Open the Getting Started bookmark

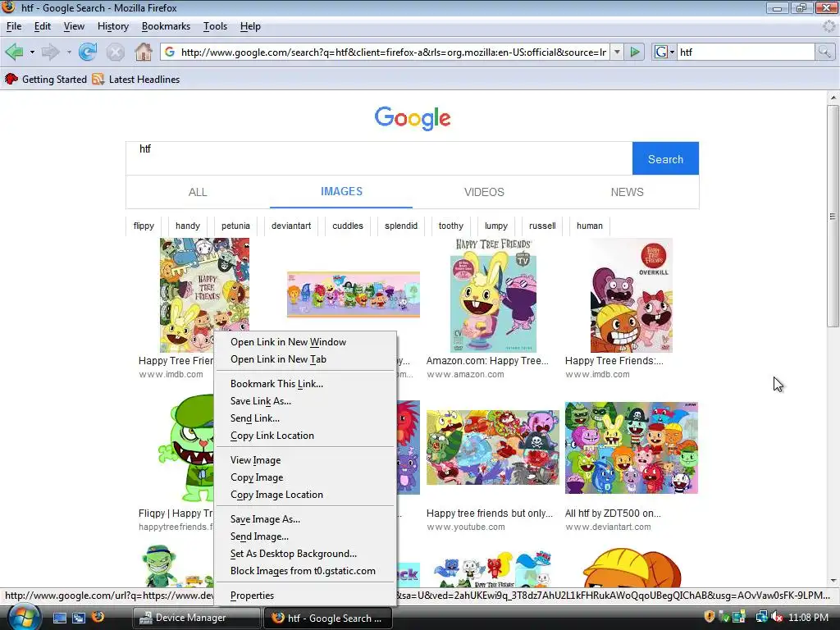tap(46, 80)
